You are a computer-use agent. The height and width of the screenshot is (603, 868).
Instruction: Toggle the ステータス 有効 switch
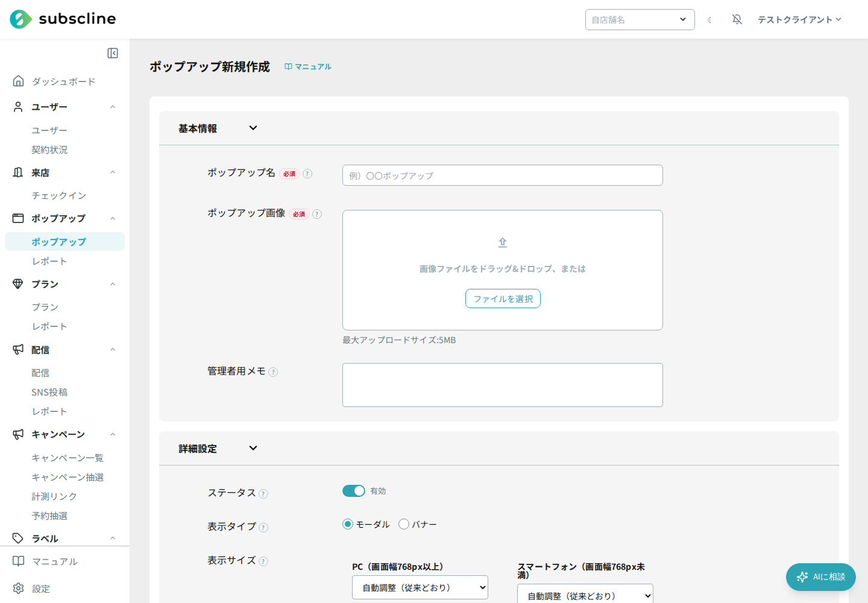pos(354,491)
